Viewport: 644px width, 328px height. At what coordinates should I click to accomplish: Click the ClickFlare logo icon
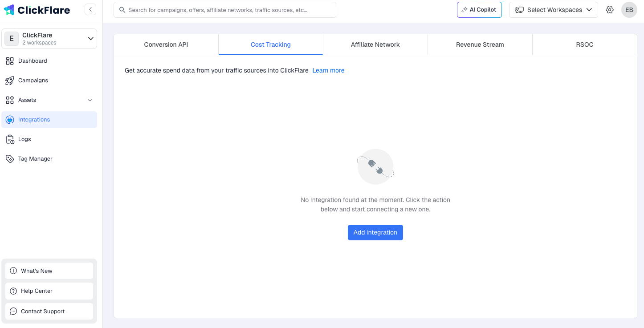(x=9, y=10)
